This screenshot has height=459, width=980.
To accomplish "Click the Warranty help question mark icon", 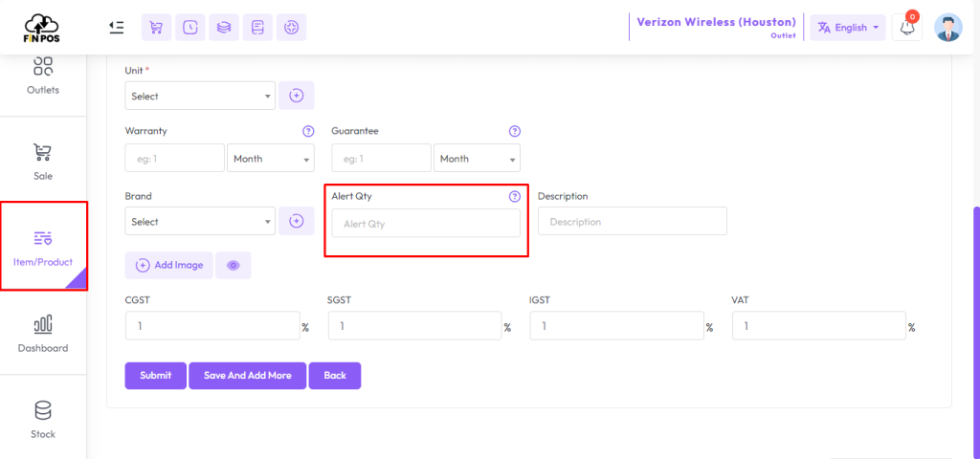I will (x=308, y=131).
